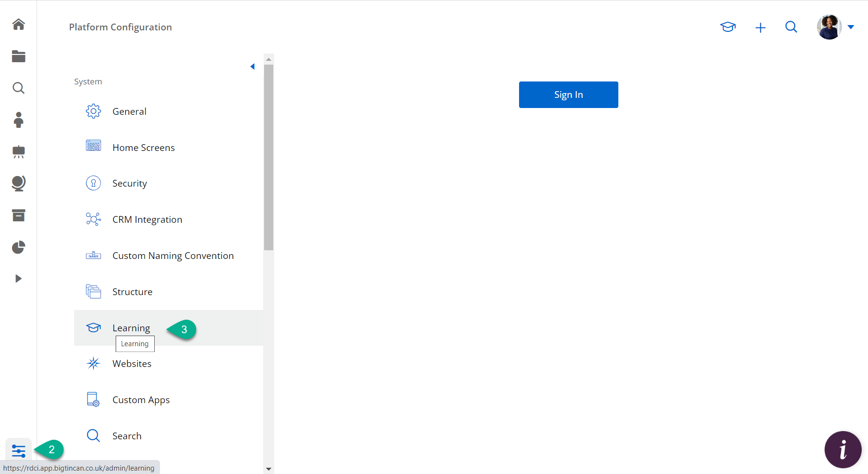Collapse the configuration menu panel arrow
This screenshot has width=868, height=474.
pyautogui.click(x=252, y=67)
